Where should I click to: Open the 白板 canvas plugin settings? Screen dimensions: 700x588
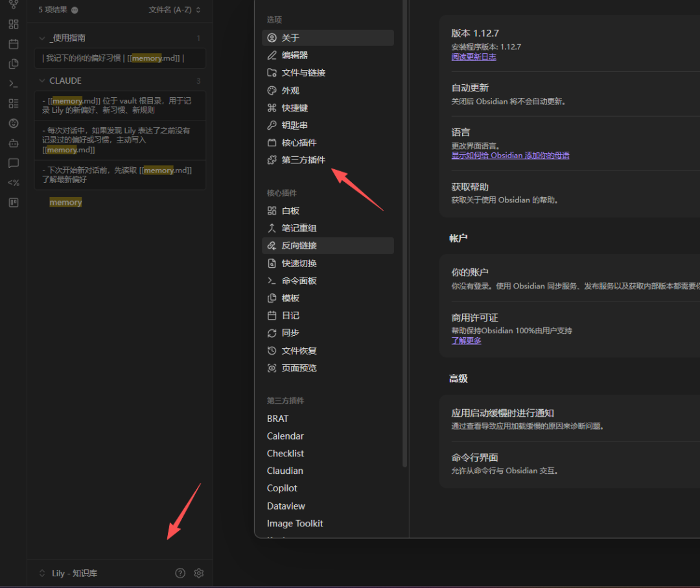click(328, 211)
